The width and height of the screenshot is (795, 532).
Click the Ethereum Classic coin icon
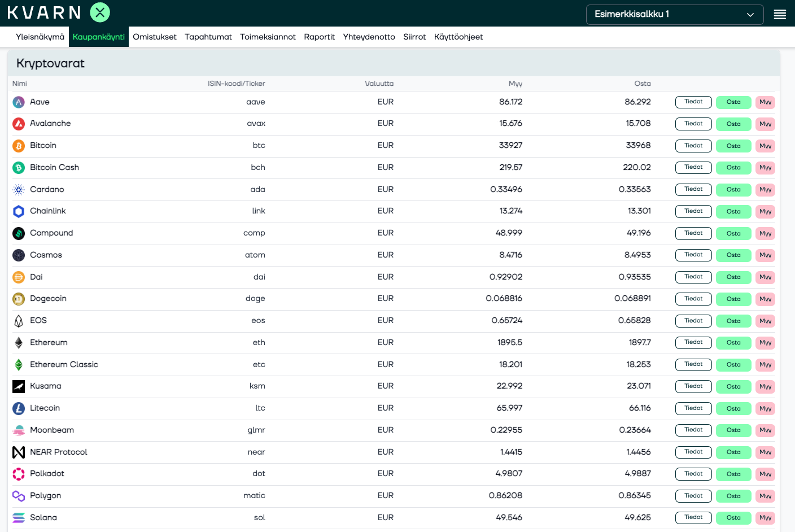[x=19, y=365]
